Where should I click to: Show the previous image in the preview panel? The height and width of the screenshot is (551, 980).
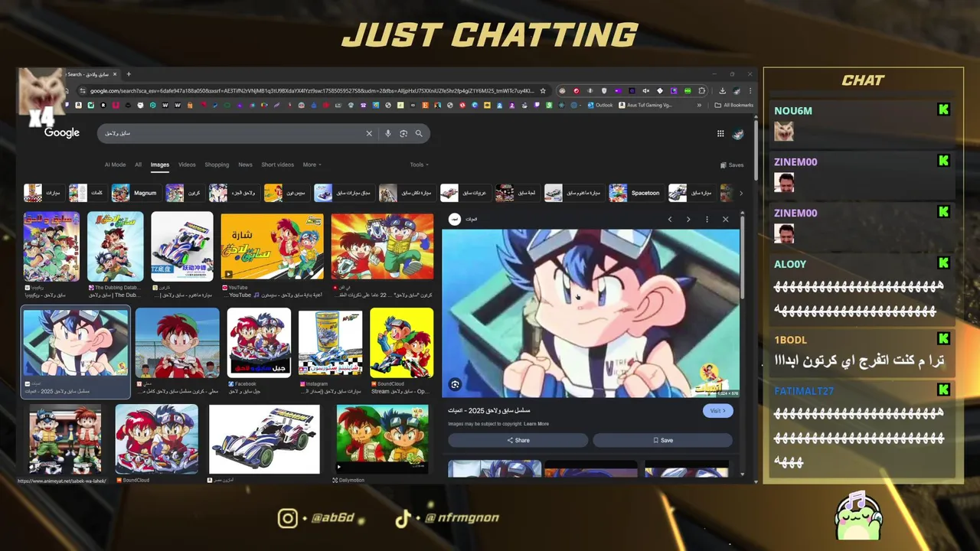click(670, 219)
